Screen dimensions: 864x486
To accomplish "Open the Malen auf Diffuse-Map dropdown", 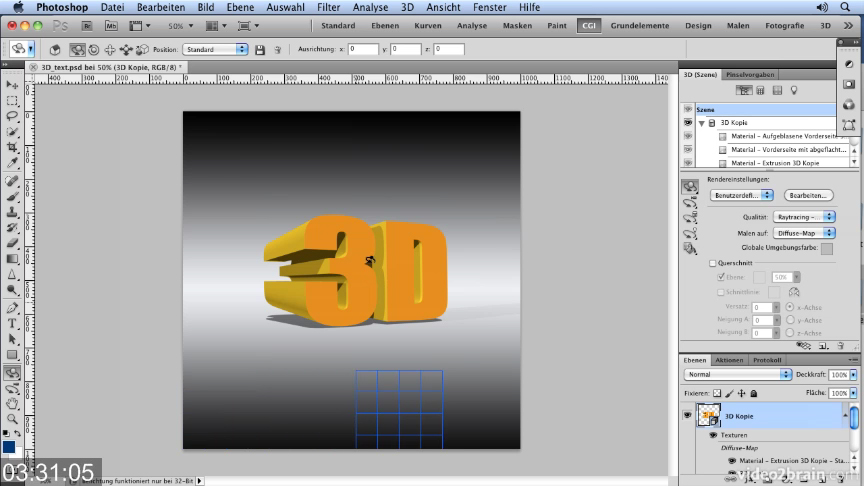I will [x=804, y=233].
